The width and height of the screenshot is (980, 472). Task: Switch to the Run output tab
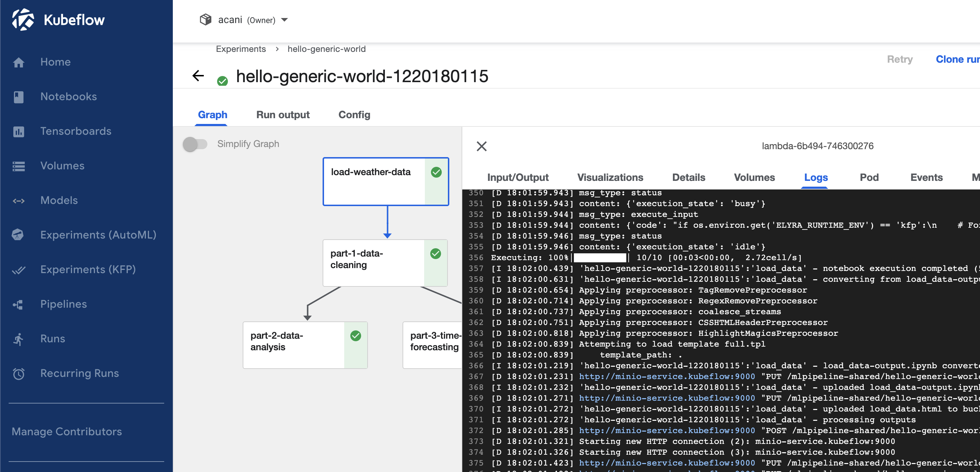pyautogui.click(x=283, y=115)
